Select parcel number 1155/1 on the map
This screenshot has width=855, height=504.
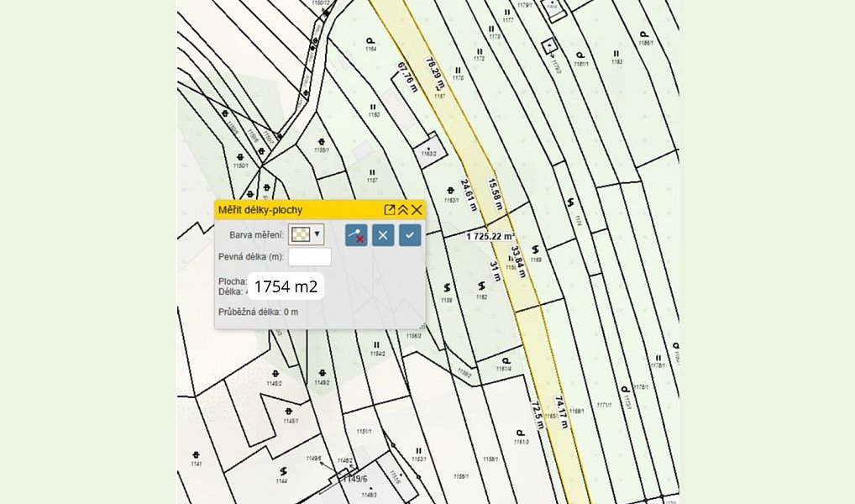click(321, 150)
